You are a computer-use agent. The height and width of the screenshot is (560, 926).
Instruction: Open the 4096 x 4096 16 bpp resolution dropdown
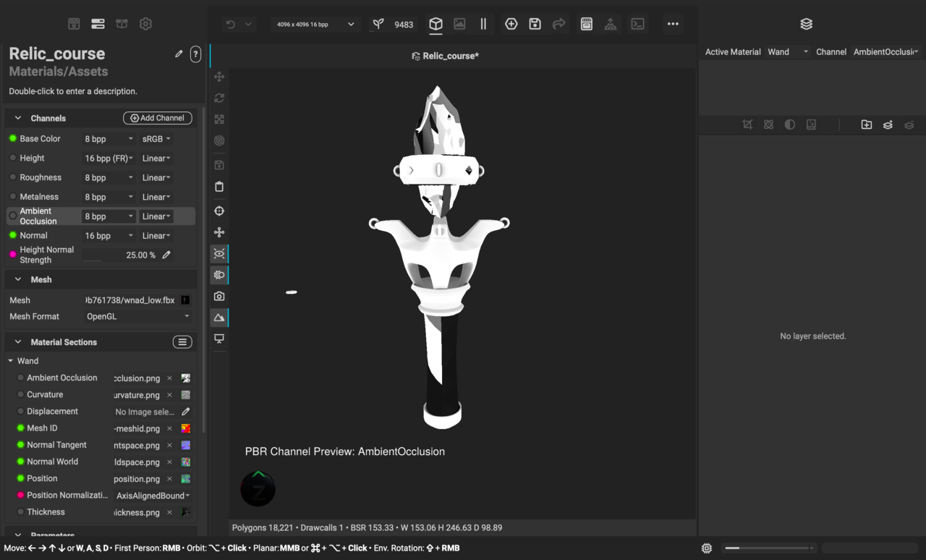(315, 24)
